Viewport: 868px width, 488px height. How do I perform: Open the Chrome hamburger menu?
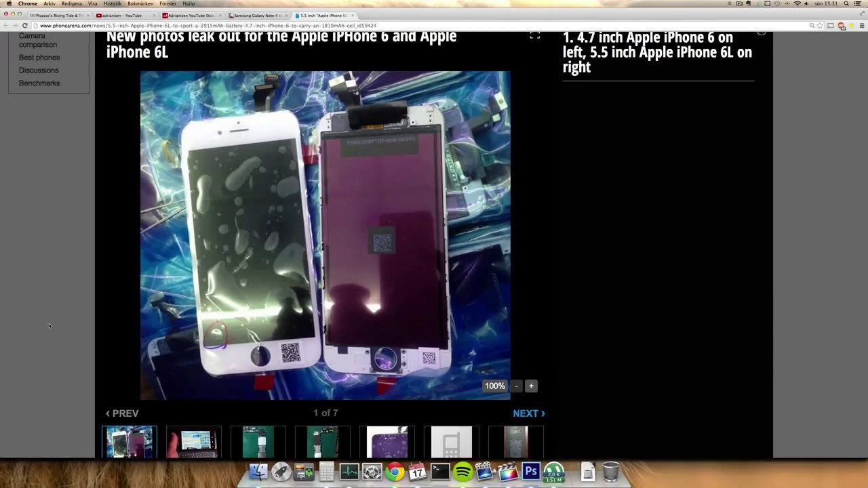861,26
